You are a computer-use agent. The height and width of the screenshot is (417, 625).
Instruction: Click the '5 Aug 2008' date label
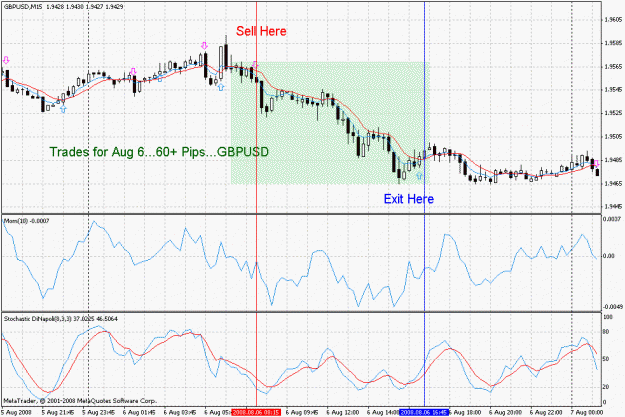(x=16, y=412)
